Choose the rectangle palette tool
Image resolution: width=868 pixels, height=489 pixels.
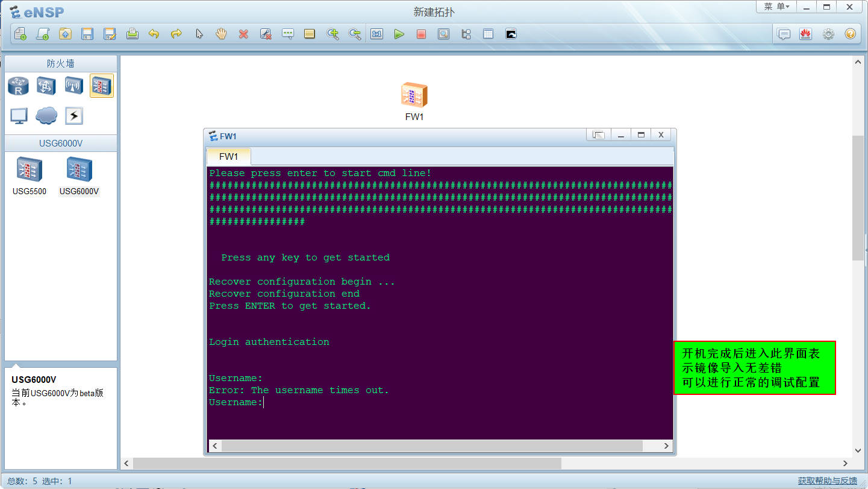point(310,34)
